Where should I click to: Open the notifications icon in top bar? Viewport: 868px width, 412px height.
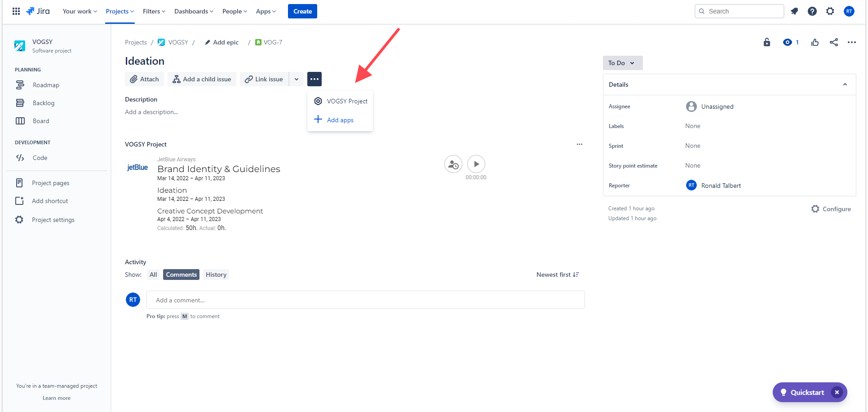click(794, 11)
